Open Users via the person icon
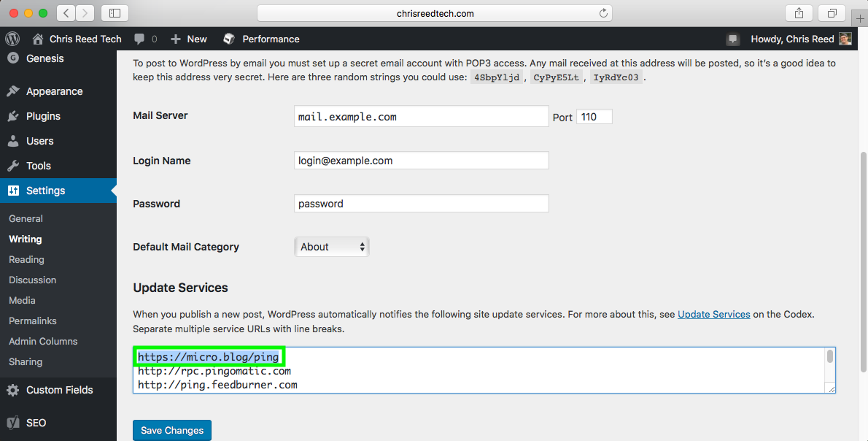The height and width of the screenshot is (441, 868). pos(12,140)
